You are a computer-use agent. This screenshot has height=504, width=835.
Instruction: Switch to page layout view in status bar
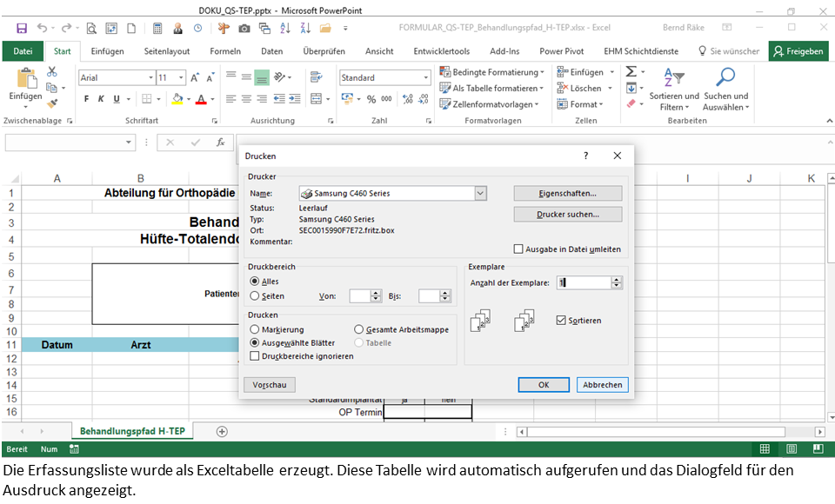tap(789, 449)
